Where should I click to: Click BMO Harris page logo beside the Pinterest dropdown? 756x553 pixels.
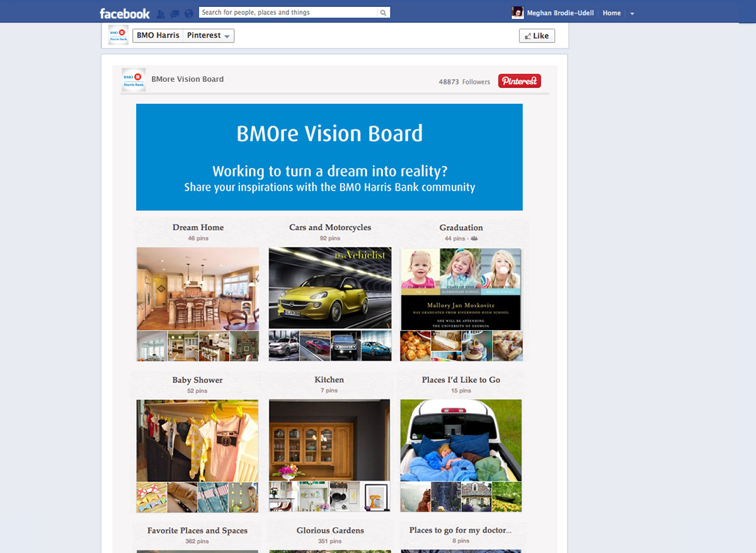click(118, 35)
